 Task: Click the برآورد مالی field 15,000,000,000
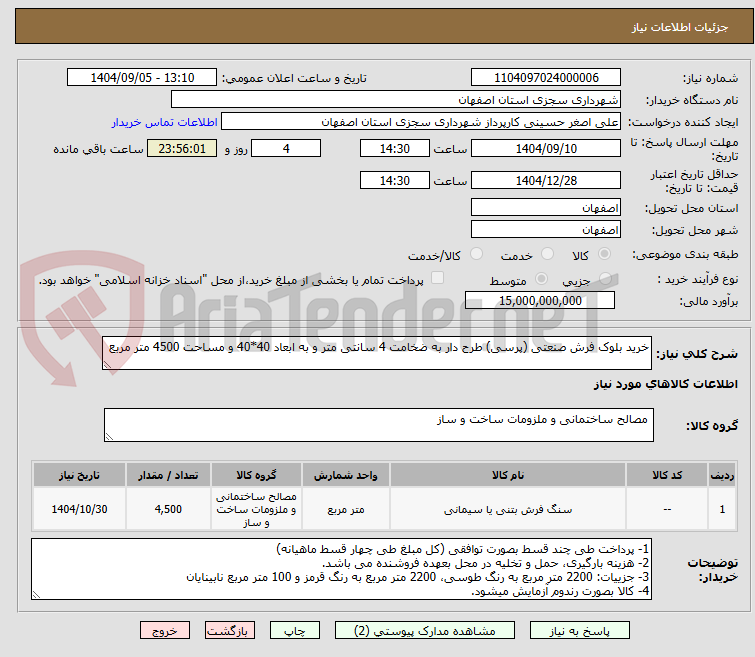click(x=540, y=300)
